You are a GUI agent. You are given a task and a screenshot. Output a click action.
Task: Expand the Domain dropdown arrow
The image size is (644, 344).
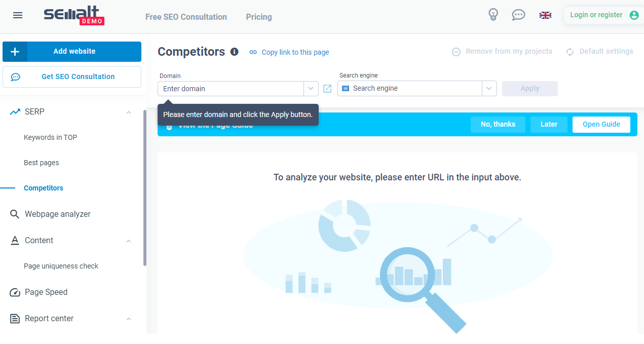tap(311, 89)
